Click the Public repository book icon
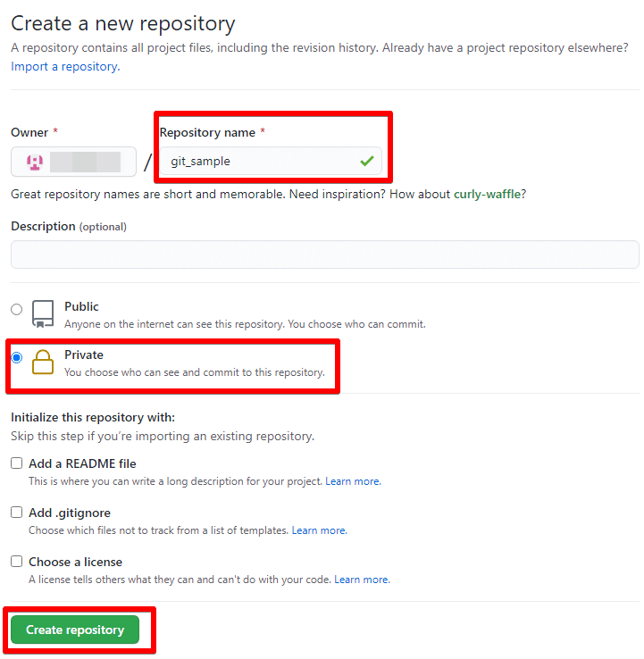 pos(43,313)
